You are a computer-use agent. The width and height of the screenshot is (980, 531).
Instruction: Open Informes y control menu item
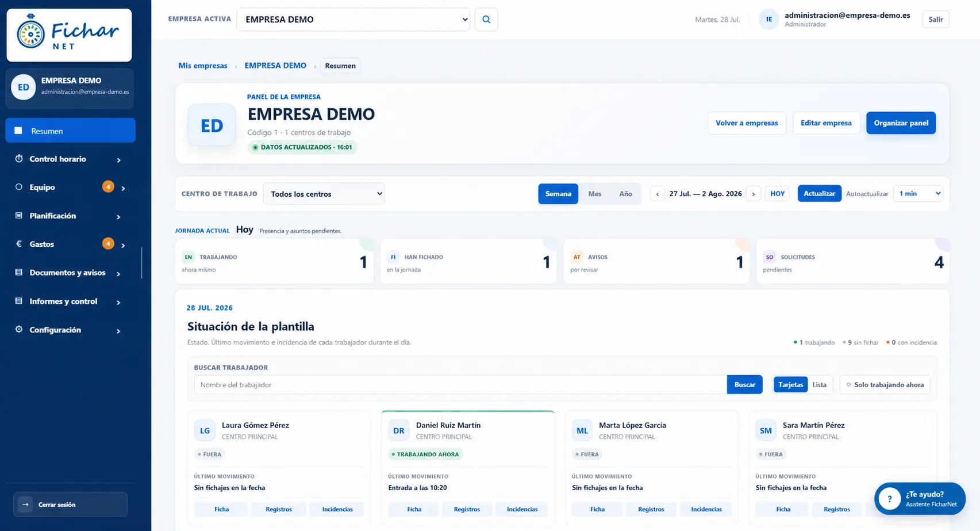pyautogui.click(x=71, y=301)
